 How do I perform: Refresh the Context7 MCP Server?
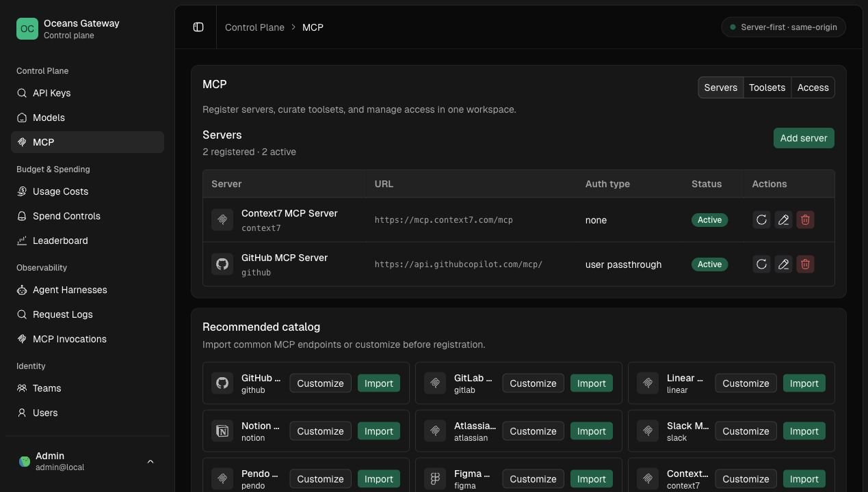click(761, 220)
